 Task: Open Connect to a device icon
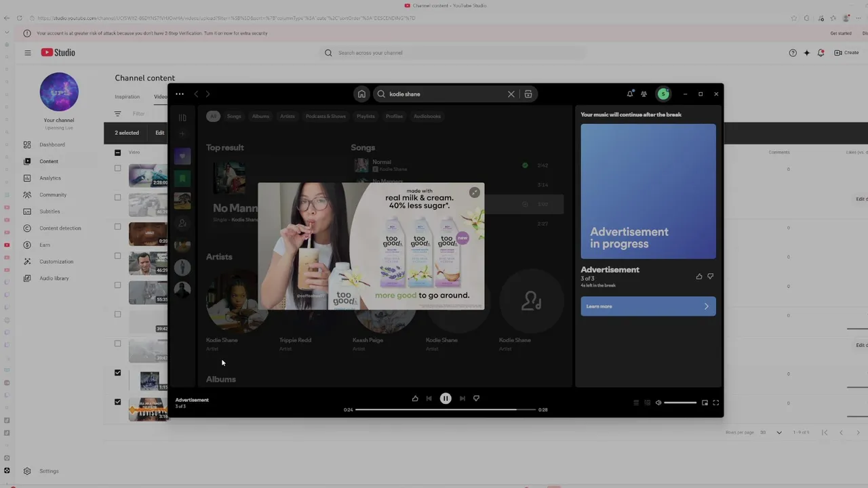(x=647, y=403)
